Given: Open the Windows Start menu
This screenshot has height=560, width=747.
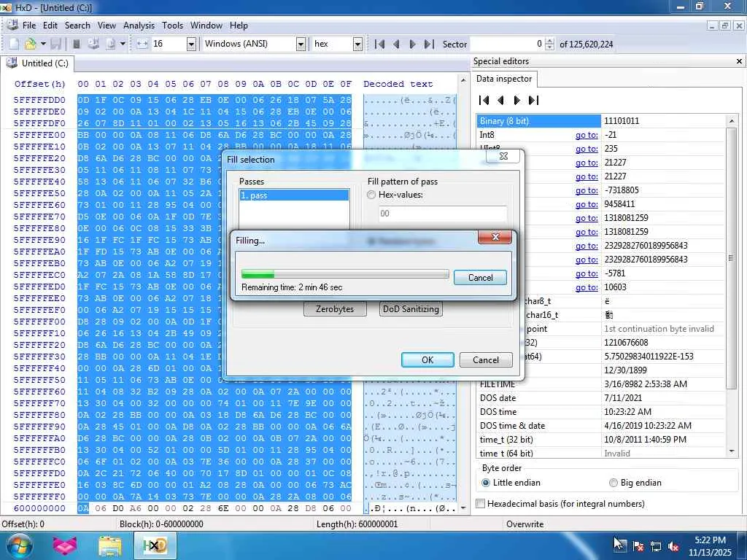Looking at the screenshot, I should pyautogui.click(x=18, y=545).
